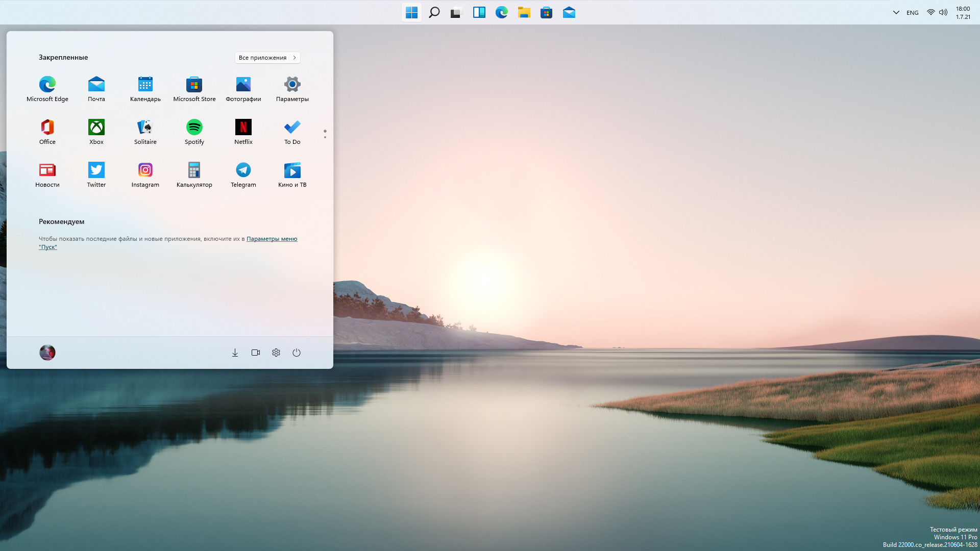Image resolution: width=980 pixels, height=551 pixels.
Task: Toggle ENG keyboard language indicator
Action: [913, 12]
